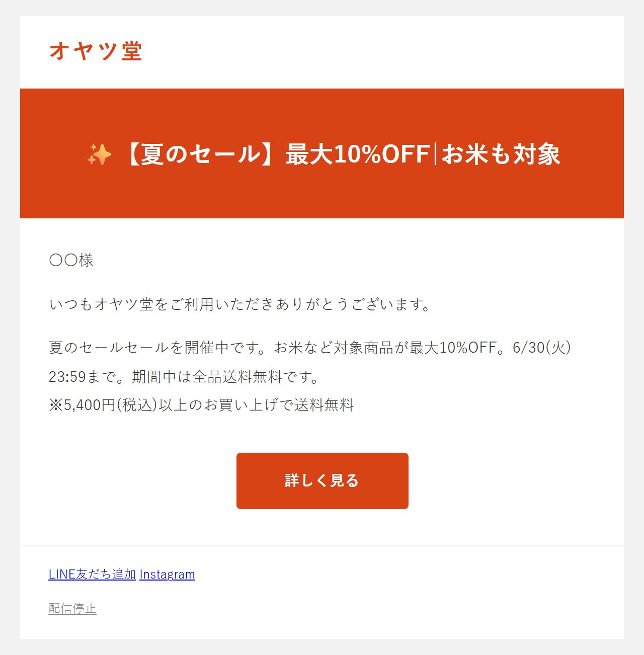The height and width of the screenshot is (655, 644).
Task: Open the Instagram link in the footer
Action: (167, 574)
